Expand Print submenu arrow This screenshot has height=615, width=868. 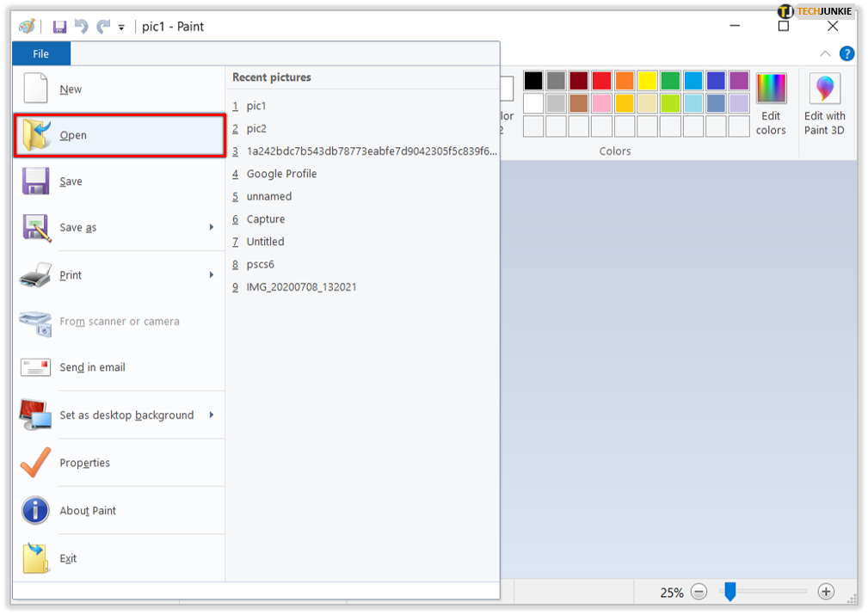[x=212, y=275]
